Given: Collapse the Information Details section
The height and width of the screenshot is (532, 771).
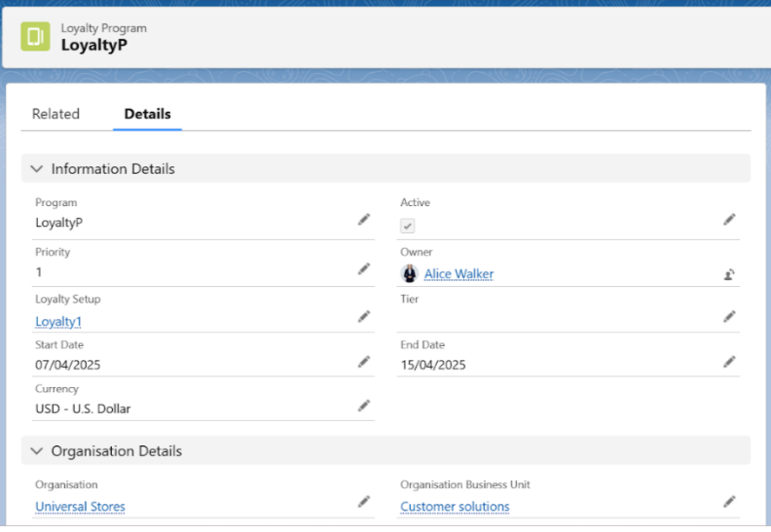Looking at the screenshot, I should click(37, 169).
